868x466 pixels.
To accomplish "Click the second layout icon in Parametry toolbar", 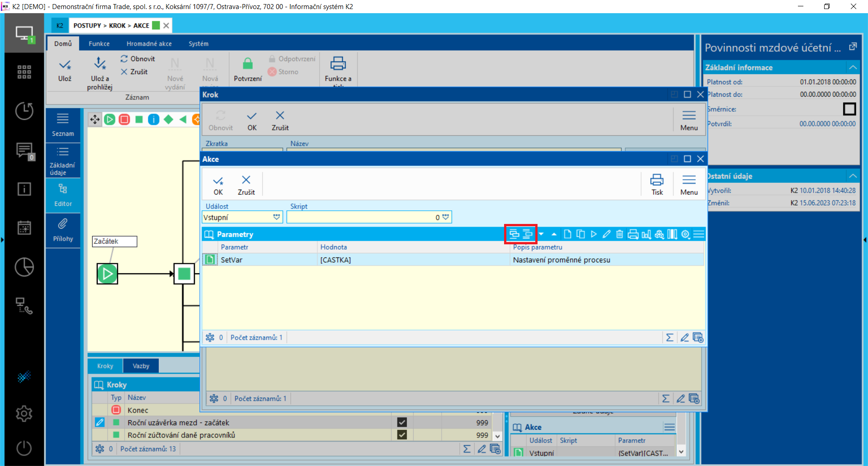I will coord(527,234).
